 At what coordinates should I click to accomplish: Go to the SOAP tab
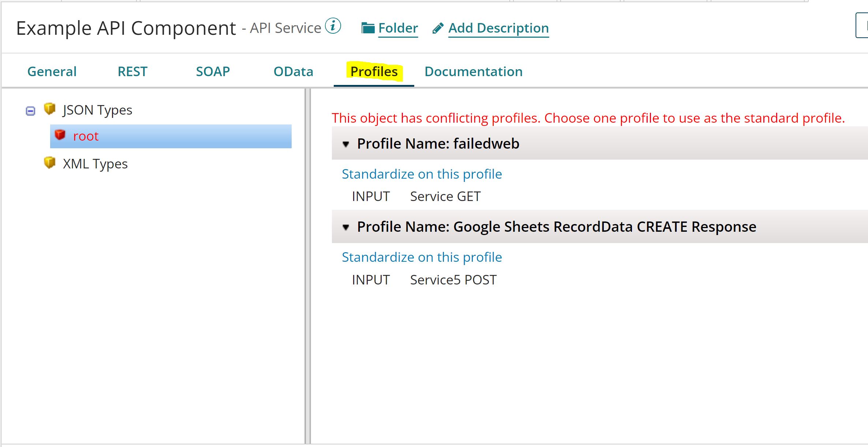[213, 71]
